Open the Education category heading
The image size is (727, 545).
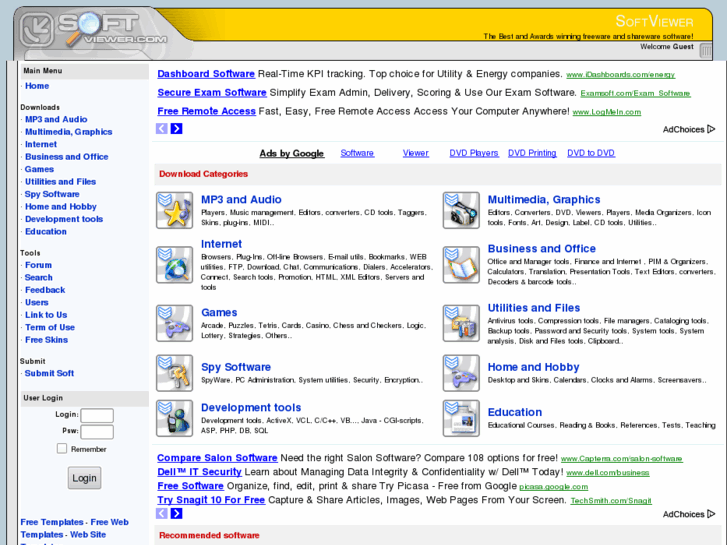coord(515,412)
